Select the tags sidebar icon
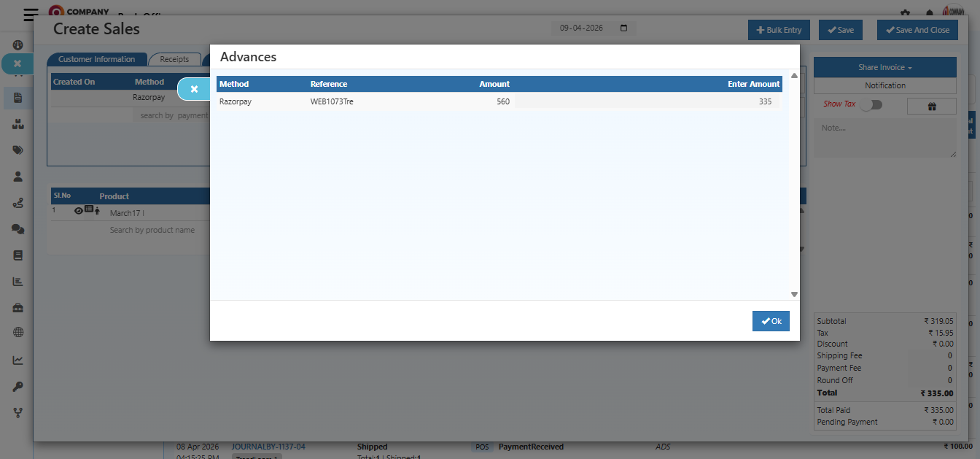The image size is (980, 459). point(17,150)
